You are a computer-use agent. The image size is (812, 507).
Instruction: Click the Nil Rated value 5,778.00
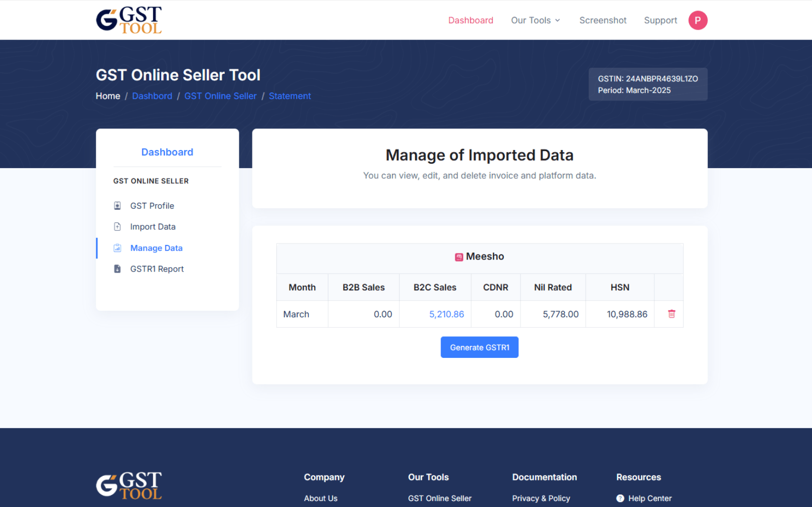561,314
